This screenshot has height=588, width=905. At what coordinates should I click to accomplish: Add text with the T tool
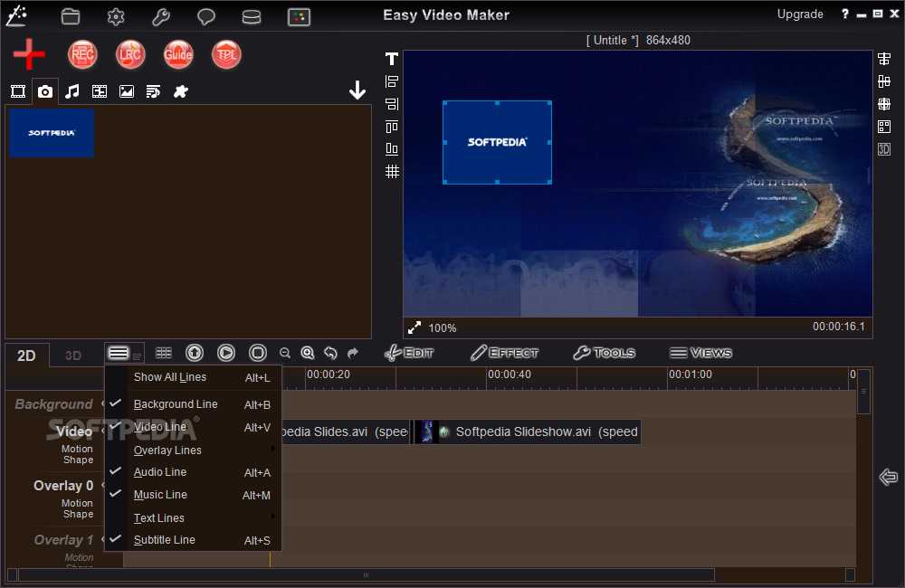(392, 59)
